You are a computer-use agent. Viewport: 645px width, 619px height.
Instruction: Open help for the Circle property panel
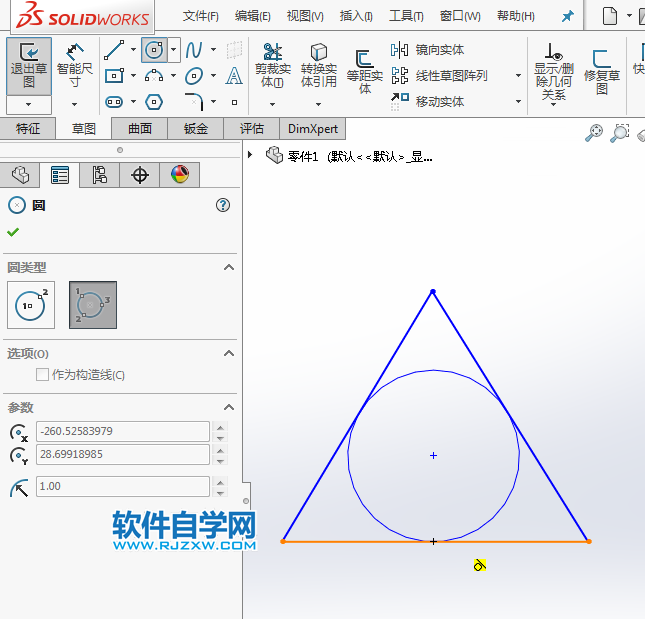(x=223, y=205)
